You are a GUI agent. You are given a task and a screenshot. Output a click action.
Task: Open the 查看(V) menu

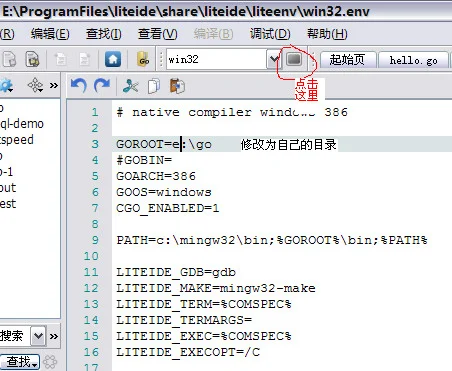(x=157, y=34)
